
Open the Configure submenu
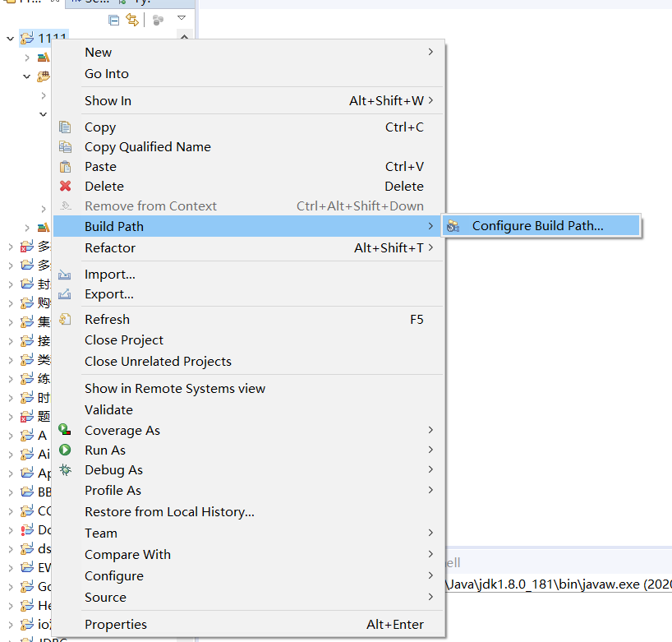pyautogui.click(x=249, y=576)
